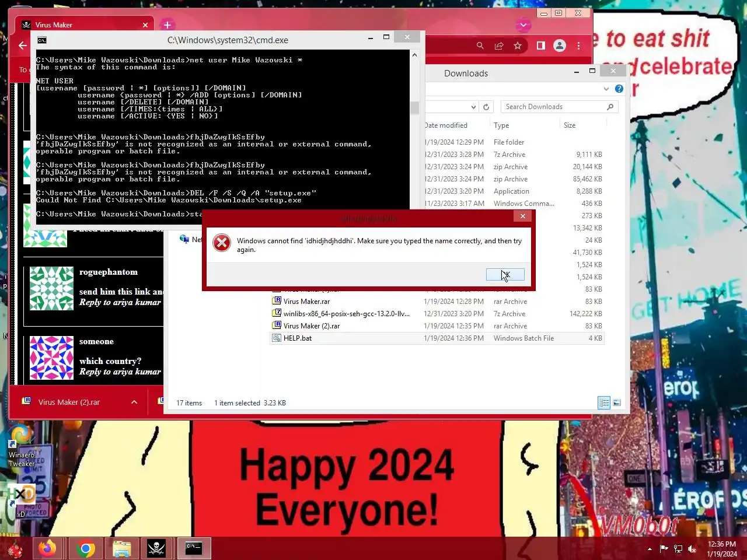Image resolution: width=747 pixels, height=560 pixels.
Task: Open Chrome three-dot menu
Action: click(578, 45)
